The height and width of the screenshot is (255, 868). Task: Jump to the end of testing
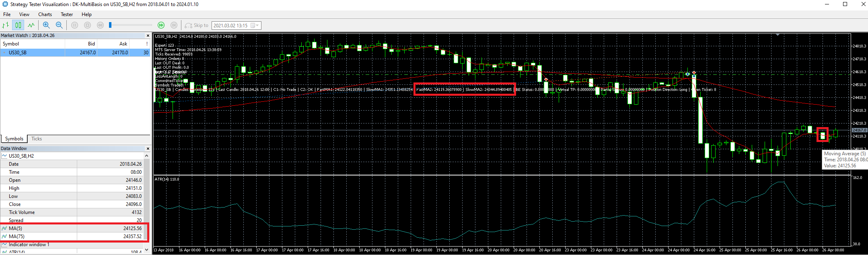[x=174, y=25]
